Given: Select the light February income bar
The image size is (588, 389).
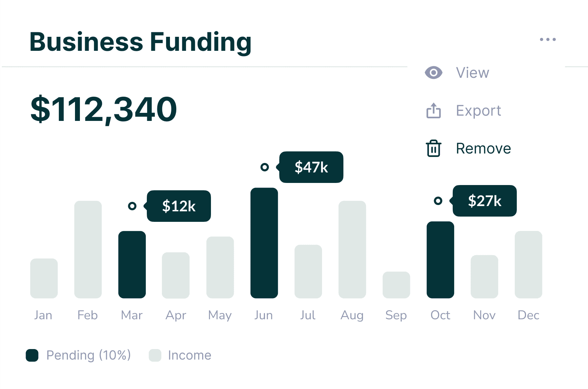Looking at the screenshot, I should point(88,250).
